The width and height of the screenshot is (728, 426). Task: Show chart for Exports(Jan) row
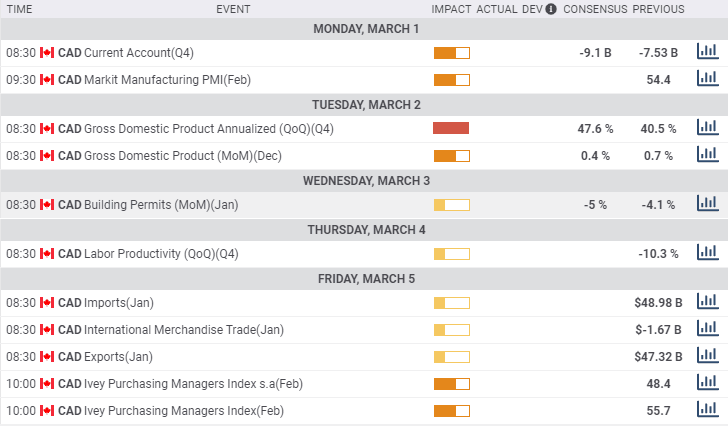pos(707,356)
